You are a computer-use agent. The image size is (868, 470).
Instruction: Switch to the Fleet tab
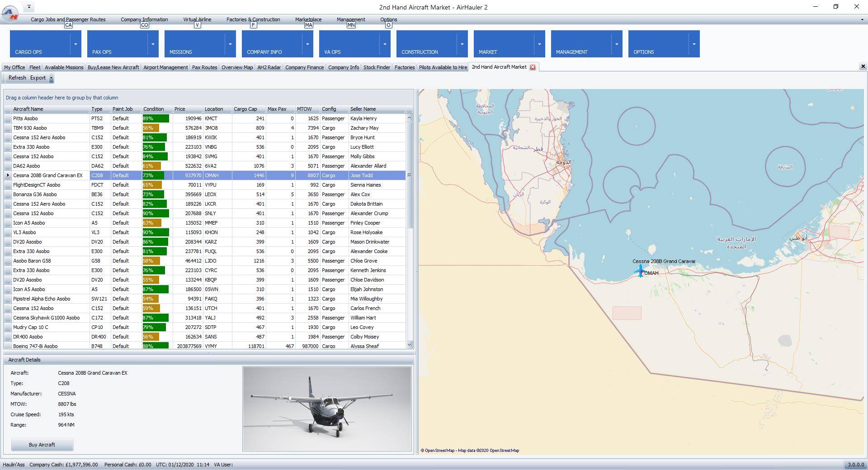click(x=35, y=67)
